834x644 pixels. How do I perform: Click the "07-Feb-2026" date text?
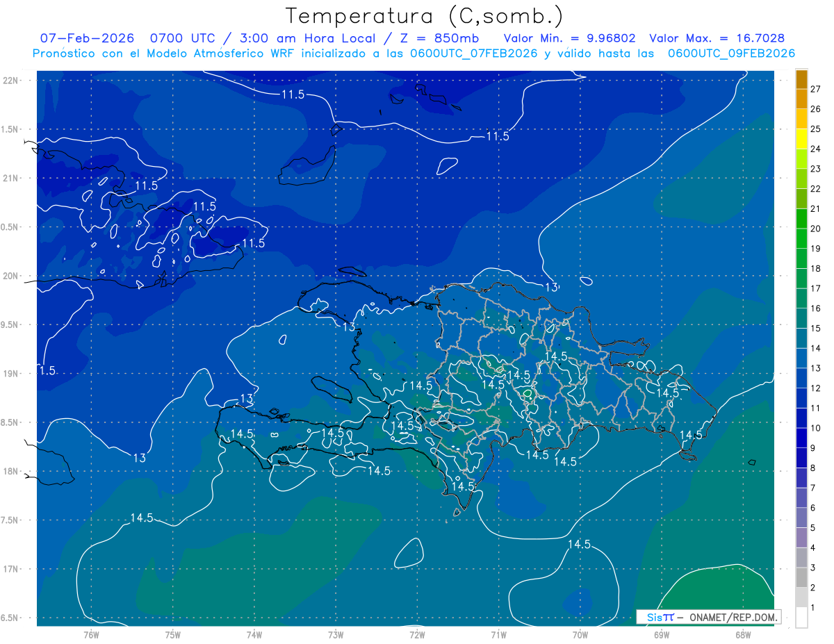(x=88, y=38)
